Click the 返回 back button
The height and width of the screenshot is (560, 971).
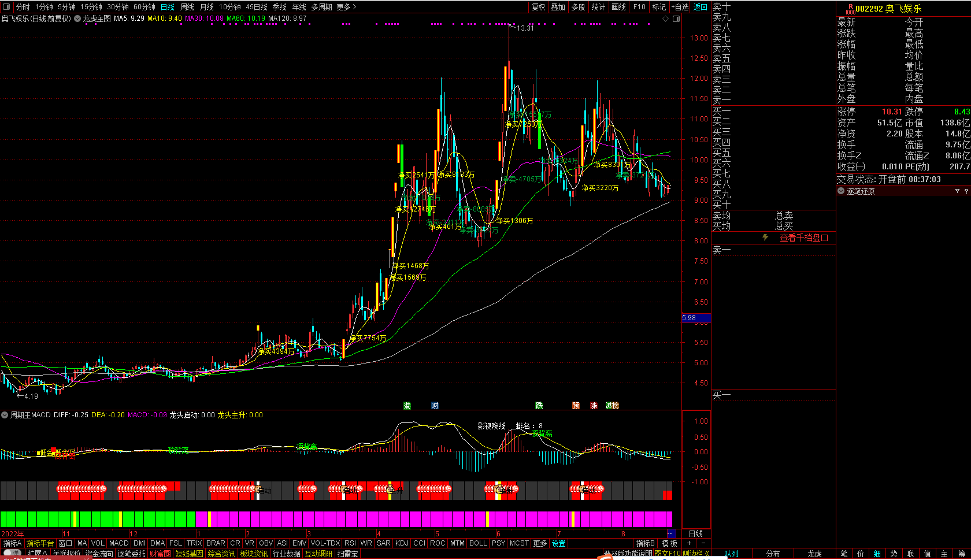pos(701,7)
